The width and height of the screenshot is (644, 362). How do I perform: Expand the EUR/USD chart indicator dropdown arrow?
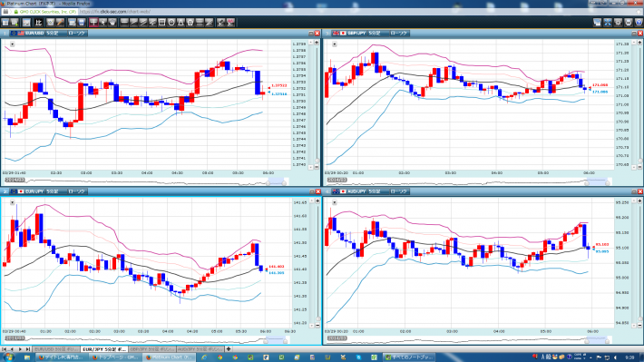[13, 44]
